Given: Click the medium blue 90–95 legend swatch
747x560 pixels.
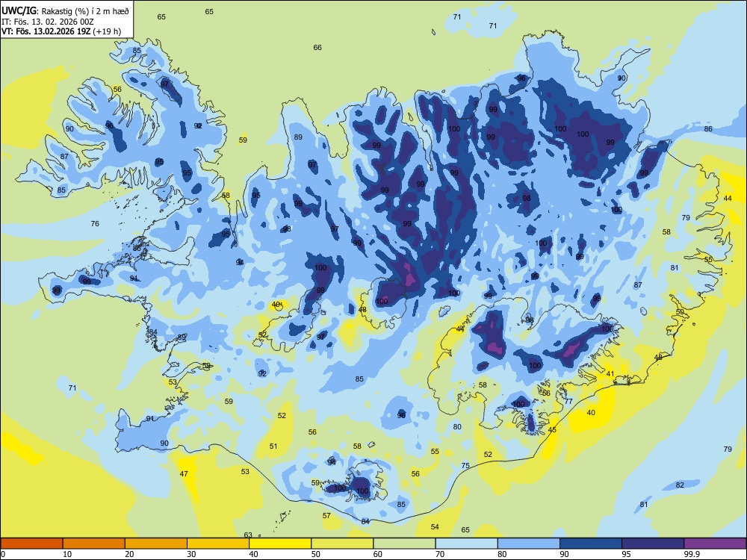Looking at the screenshot, I should click(591, 544).
